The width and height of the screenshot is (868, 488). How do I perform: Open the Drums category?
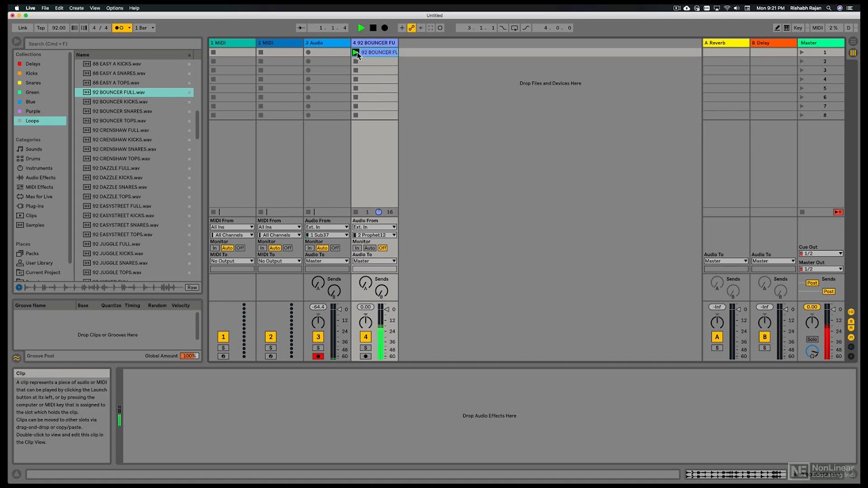coord(33,159)
